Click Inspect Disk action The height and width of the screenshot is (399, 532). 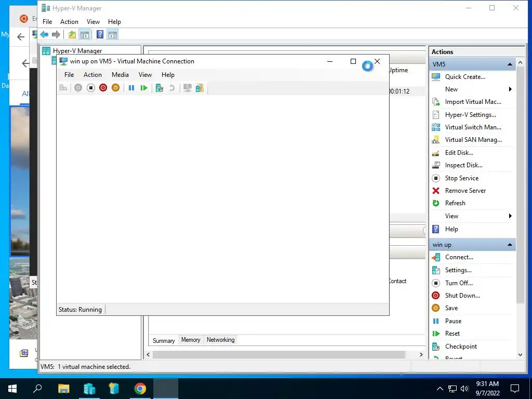point(464,165)
